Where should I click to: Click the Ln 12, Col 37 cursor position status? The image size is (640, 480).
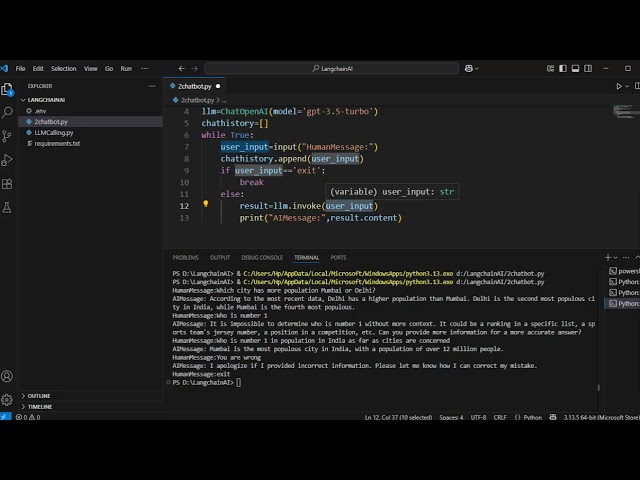point(398,417)
